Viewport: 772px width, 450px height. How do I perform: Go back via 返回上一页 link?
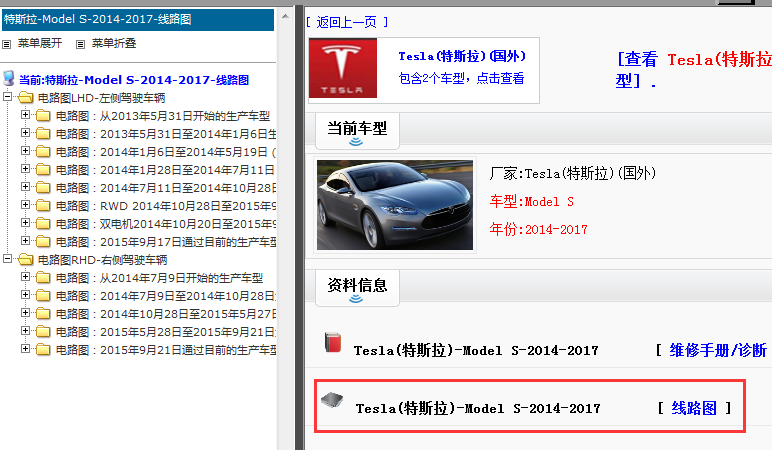pyautogui.click(x=347, y=22)
